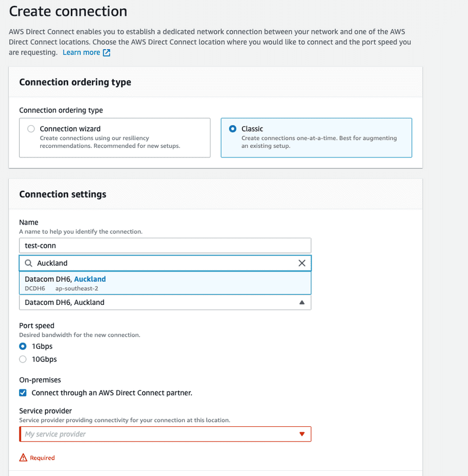The image size is (468, 476).
Task: Click the Required validation message
Action: tap(41, 458)
